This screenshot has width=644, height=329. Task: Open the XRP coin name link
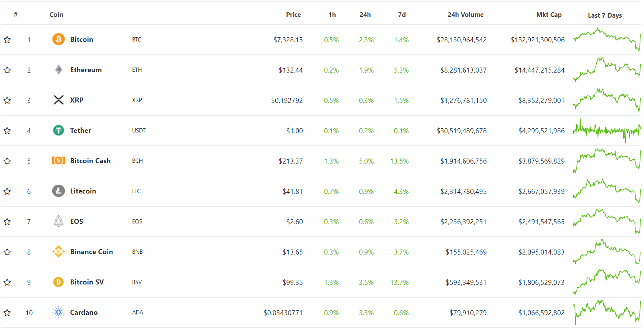click(76, 100)
